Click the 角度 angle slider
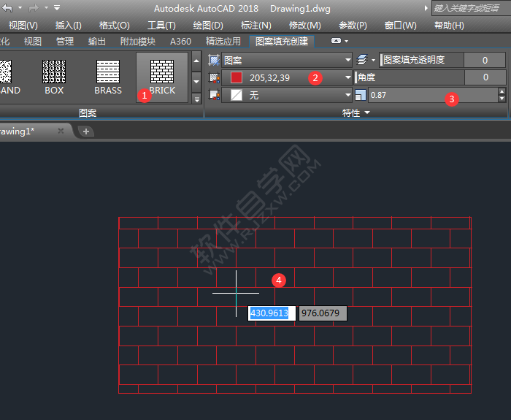The height and width of the screenshot is (420, 511). (410, 77)
